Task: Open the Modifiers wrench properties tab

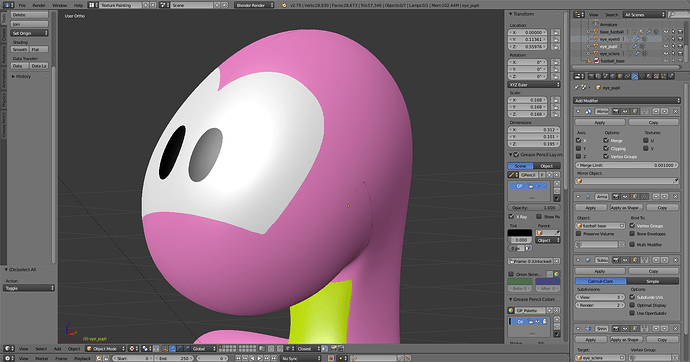Action: (635, 77)
